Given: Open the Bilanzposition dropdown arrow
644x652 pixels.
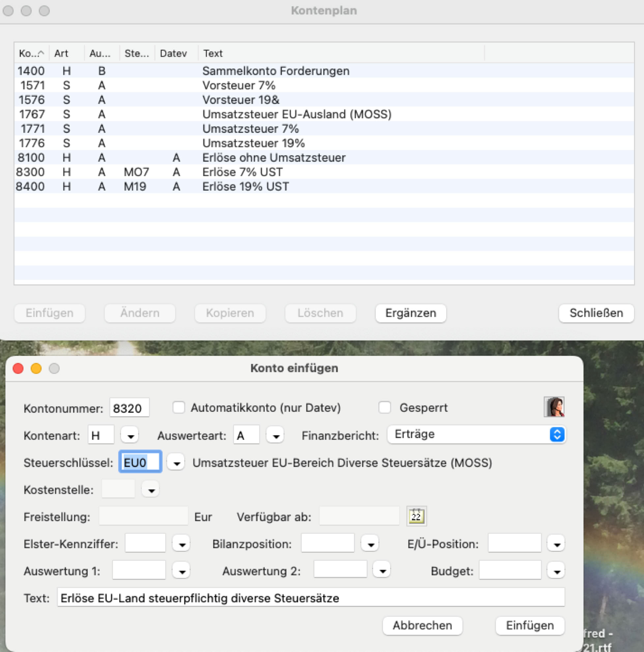Looking at the screenshot, I should click(x=370, y=544).
